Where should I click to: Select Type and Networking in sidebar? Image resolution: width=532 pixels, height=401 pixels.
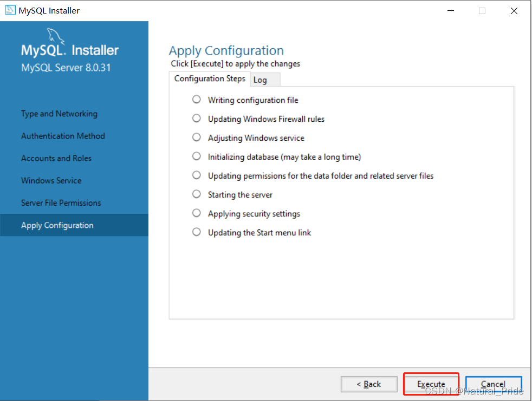59,114
